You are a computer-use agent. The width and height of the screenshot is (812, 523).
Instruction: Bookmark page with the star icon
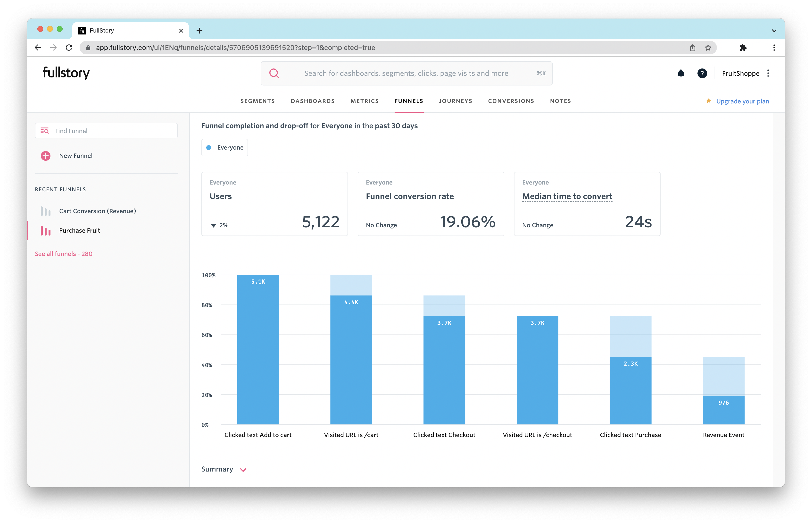(x=708, y=48)
